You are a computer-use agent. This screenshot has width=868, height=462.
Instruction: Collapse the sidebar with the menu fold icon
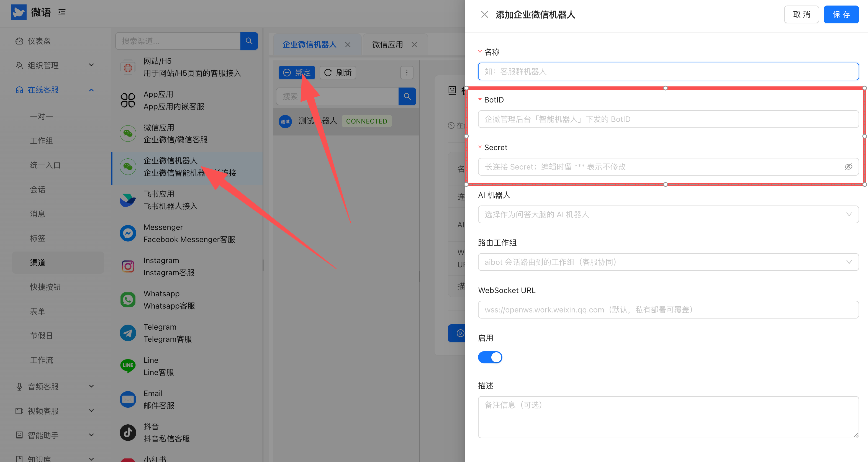click(x=62, y=12)
